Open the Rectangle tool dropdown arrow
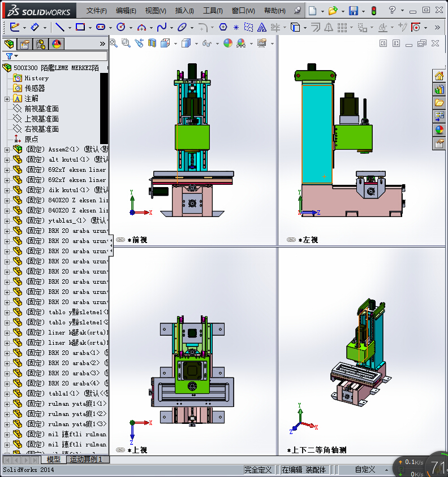This screenshot has height=477, width=448. coord(90,28)
